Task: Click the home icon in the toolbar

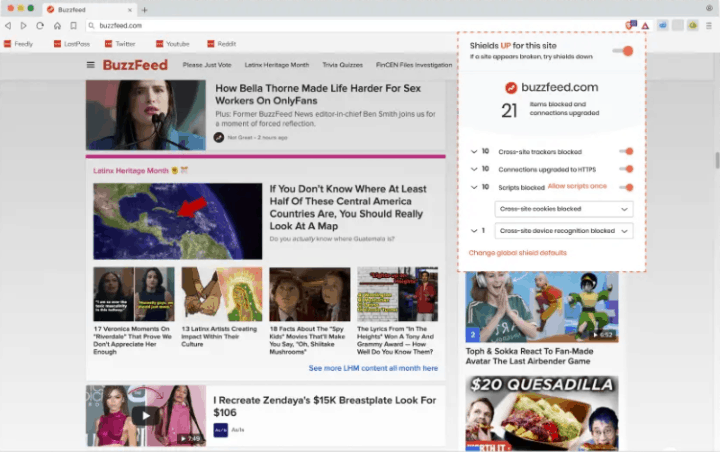Action: point(57,26)
